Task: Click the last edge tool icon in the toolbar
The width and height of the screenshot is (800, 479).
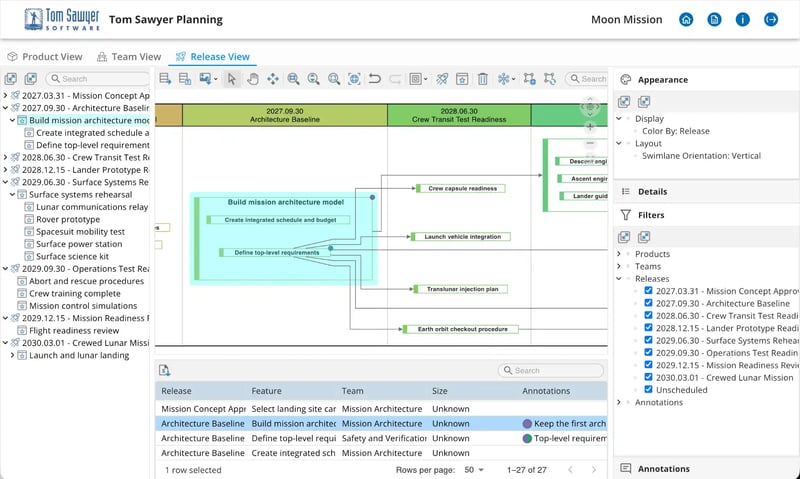Action: click(x=549, y=79)
